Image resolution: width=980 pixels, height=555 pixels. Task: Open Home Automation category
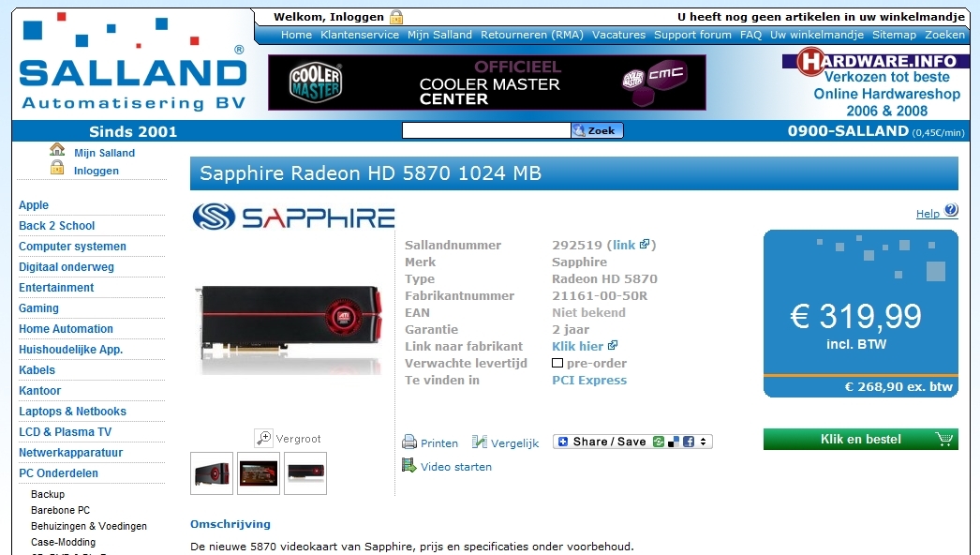tap(67, 329)
